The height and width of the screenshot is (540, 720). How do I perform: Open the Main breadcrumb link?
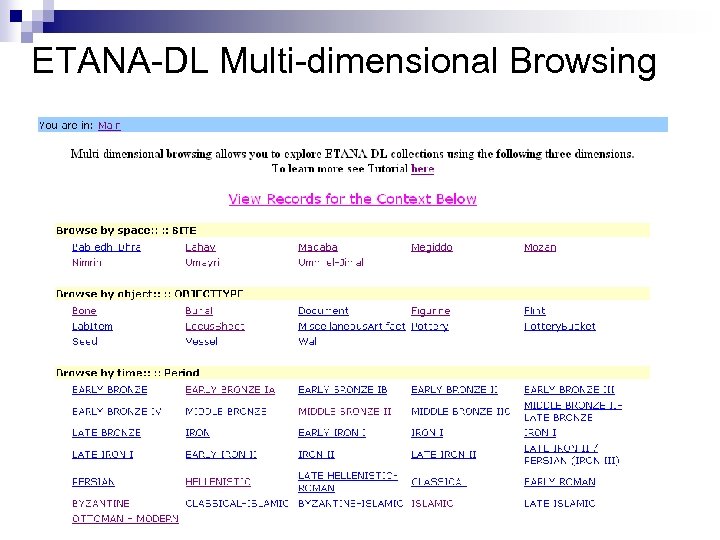pyautogui.click(x=109, y=125)
